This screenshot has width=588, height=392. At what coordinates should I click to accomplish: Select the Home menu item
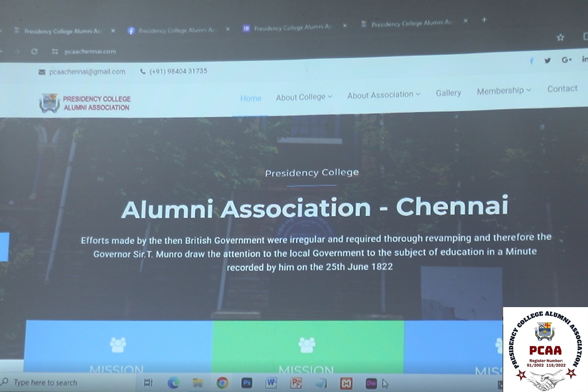coord(251,99)
